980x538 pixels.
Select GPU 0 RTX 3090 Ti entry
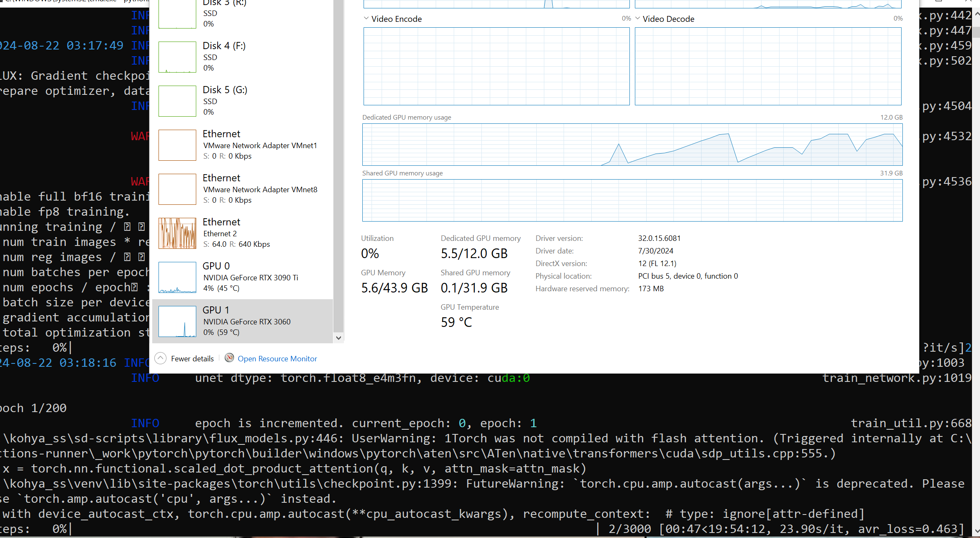point(250,277)
